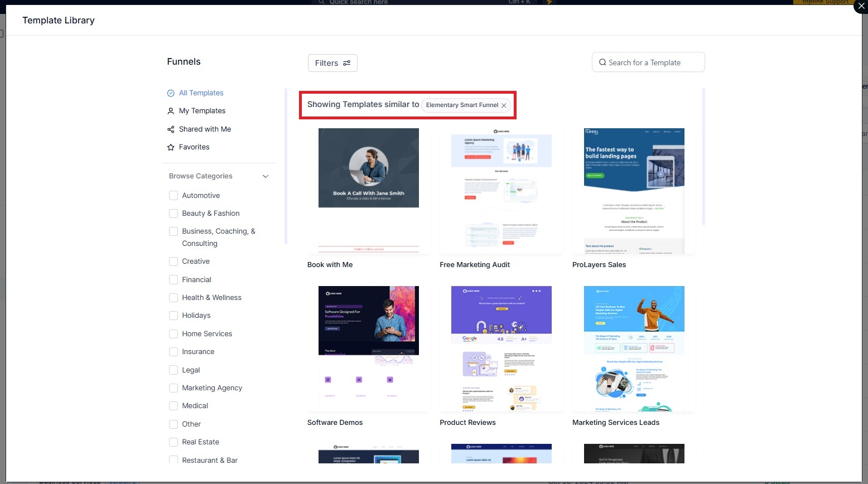Image resolution: width=868 pixels, height=484 pixels.
Task: Click the Funnels heading
Action: pyautogui.click(x=184, y=62)
